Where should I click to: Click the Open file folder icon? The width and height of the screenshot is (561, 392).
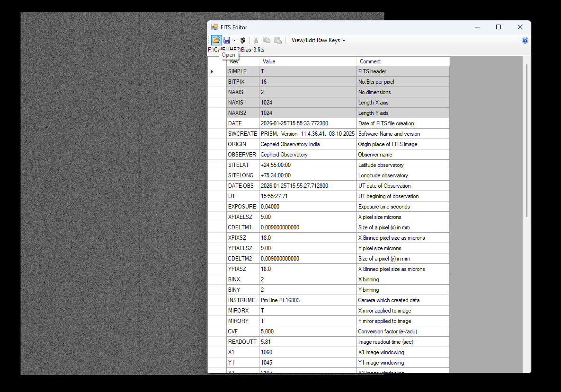(216, 40)
